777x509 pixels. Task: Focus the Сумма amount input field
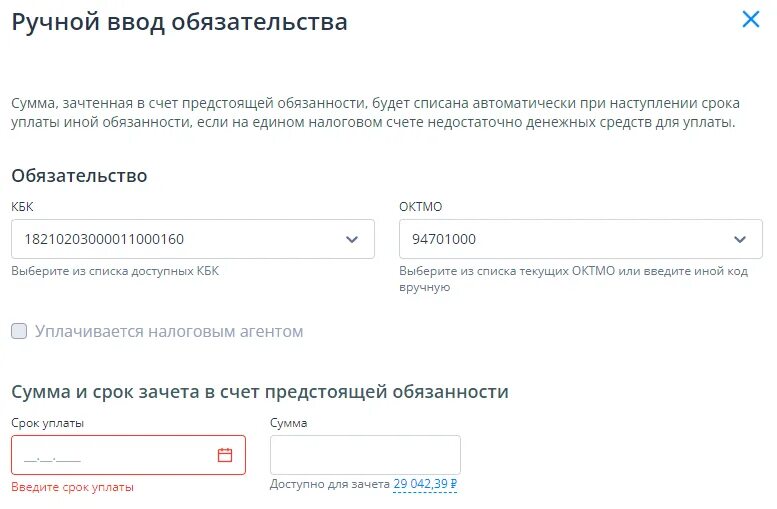point(365,455)
